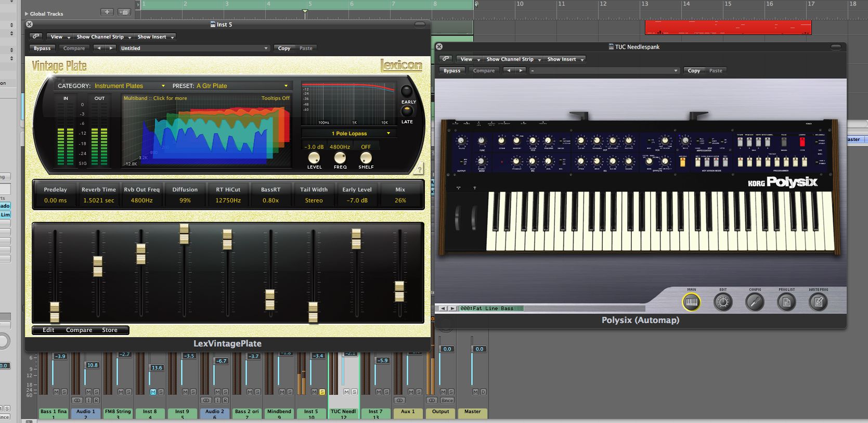Click the Bnce button on Output channel
This screenshot has width=868, height=423.
pyautogui.click(x=447, y=401)
